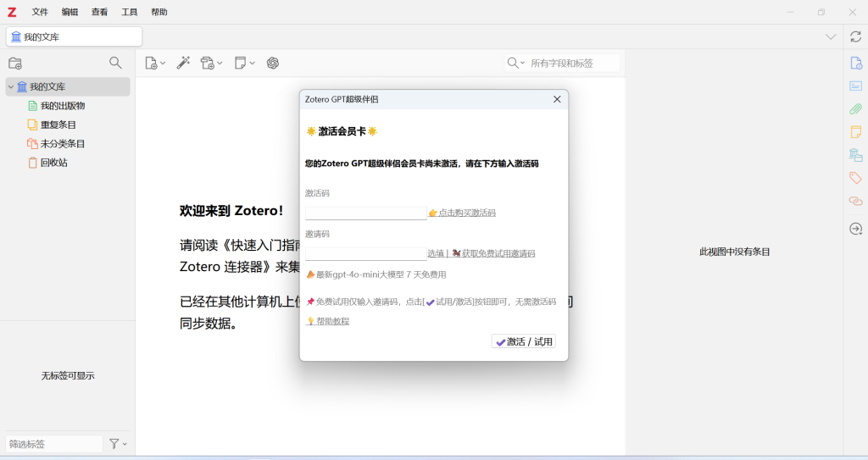868x460 pixels.
Task: Click the Zotero logo icon
Action: pos(12,12)
